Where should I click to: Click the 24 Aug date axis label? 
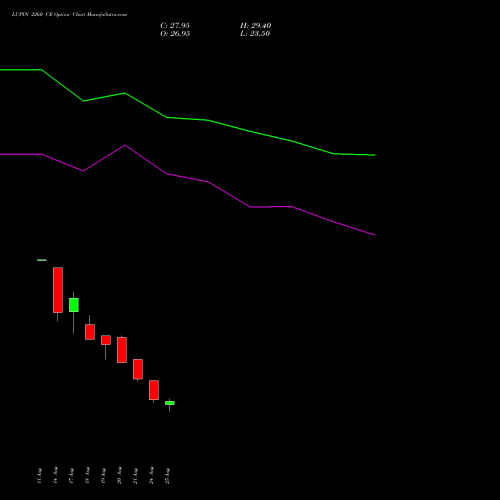[x=151, y=475]
